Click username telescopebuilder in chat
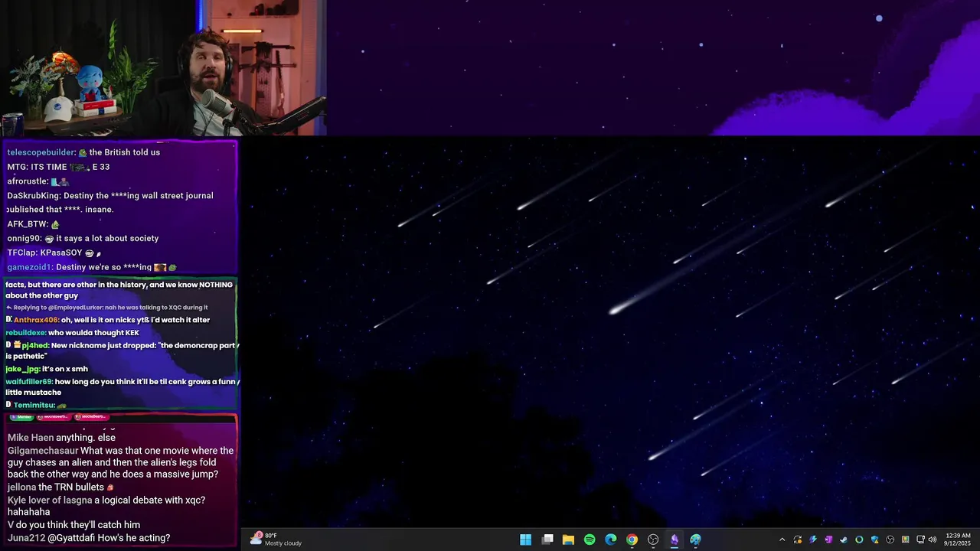This screenshot has height=551, width=980. click(41, 152)
